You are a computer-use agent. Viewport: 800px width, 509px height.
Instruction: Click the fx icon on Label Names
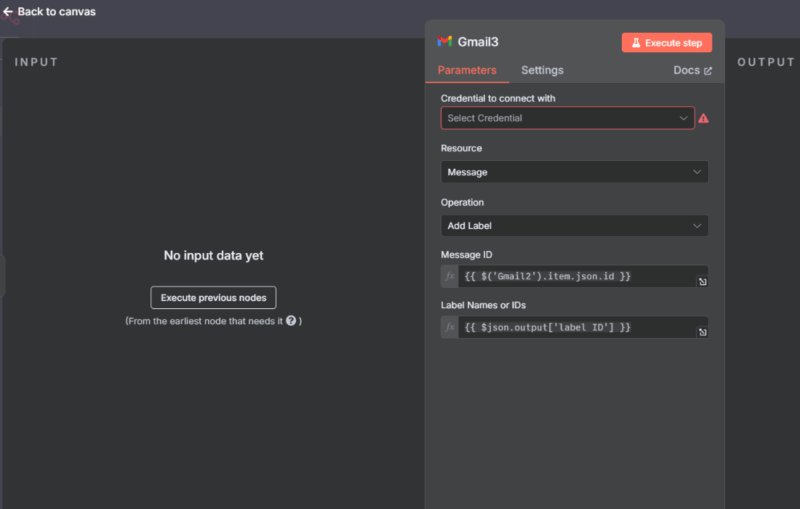pyautogui.click(x=449, y=327)
